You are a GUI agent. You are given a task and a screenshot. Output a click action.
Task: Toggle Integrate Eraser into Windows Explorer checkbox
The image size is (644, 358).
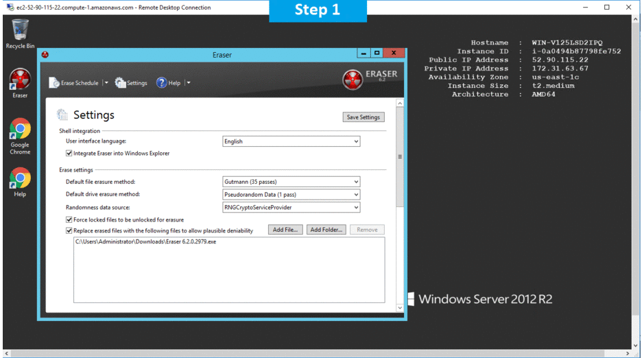(x=69, y=154)
